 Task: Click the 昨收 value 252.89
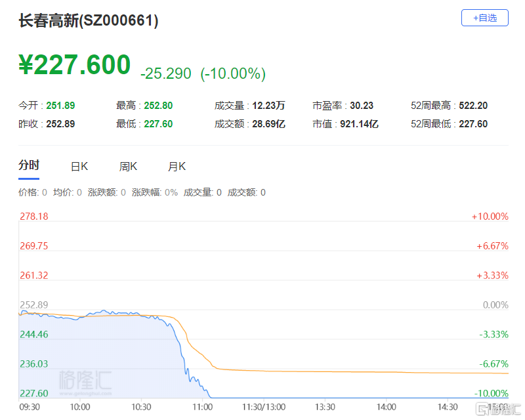click(x=60, y=124)
